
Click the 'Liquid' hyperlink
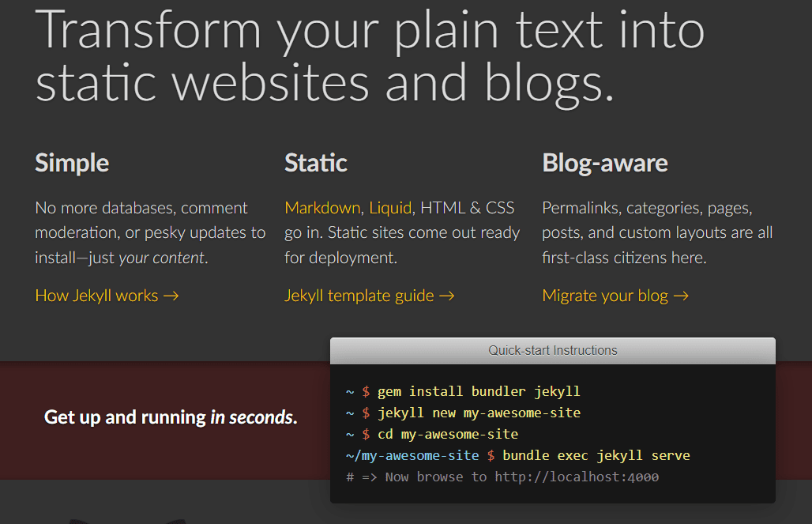[393, 208]
